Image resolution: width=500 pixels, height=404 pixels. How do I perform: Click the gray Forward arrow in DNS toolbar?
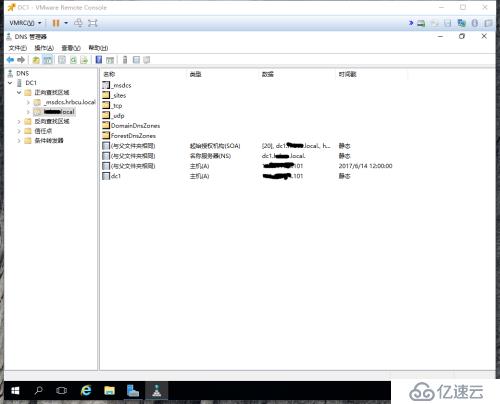[x=21, y=60]
